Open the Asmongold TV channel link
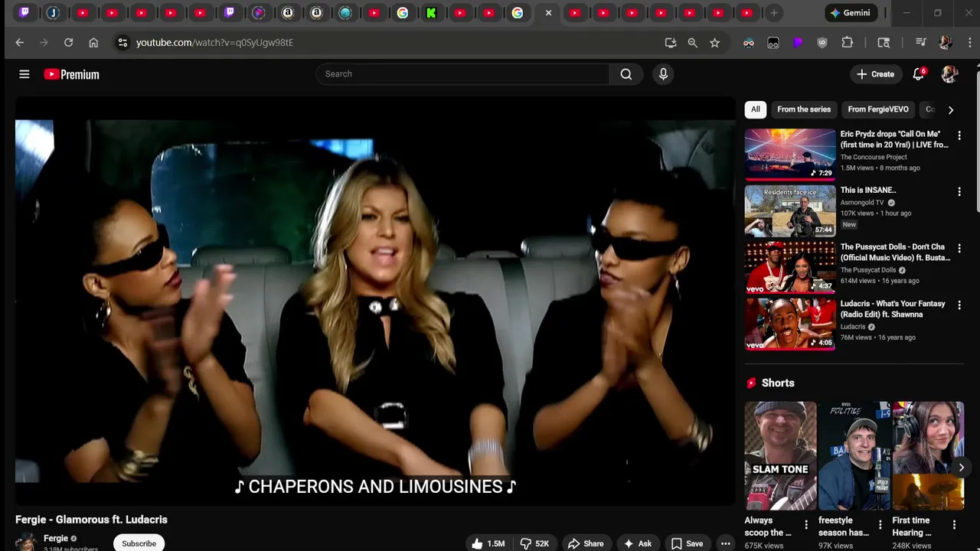Viewport: 980px width, 551px height. (862, 203)
